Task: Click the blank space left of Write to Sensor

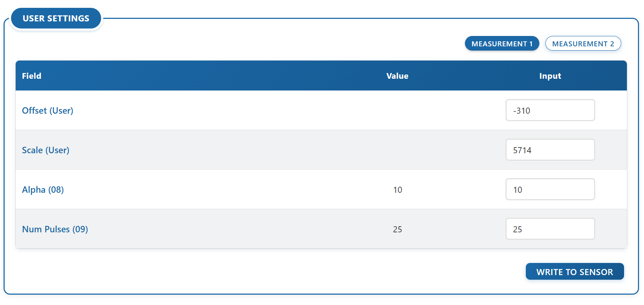Action: (285, 272)
